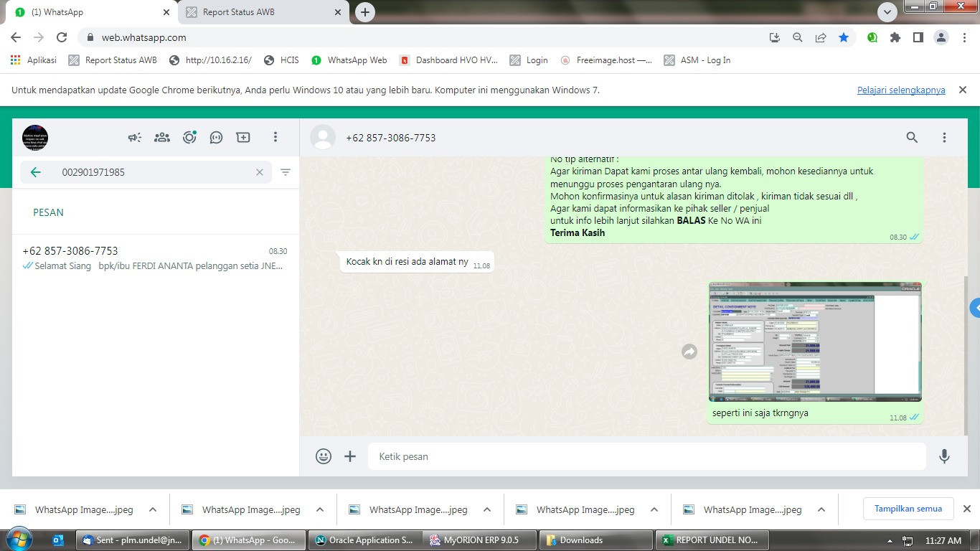Open the WhatsApp Web bookmark
Viewport: 980px width, 551px height.
(349, 60)
